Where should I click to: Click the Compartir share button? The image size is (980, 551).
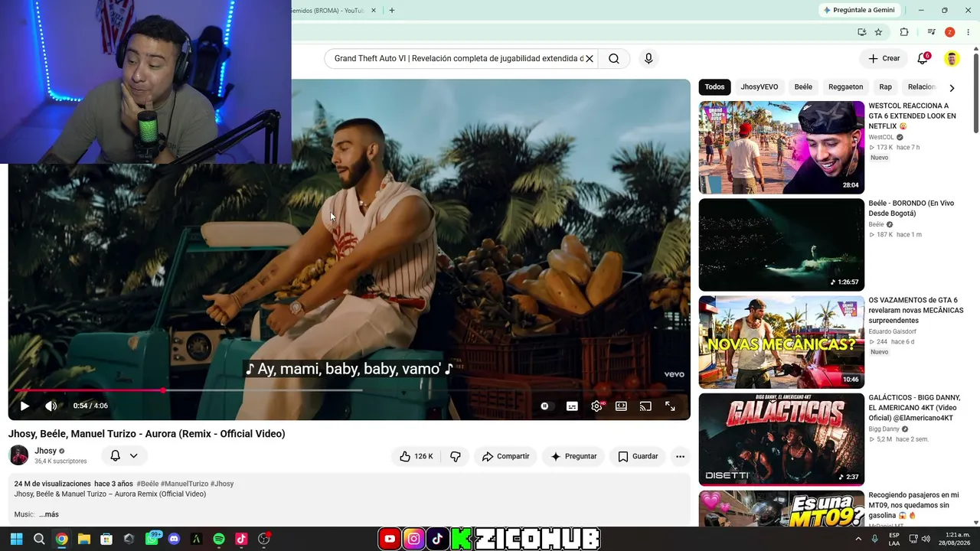click(505, 456)
